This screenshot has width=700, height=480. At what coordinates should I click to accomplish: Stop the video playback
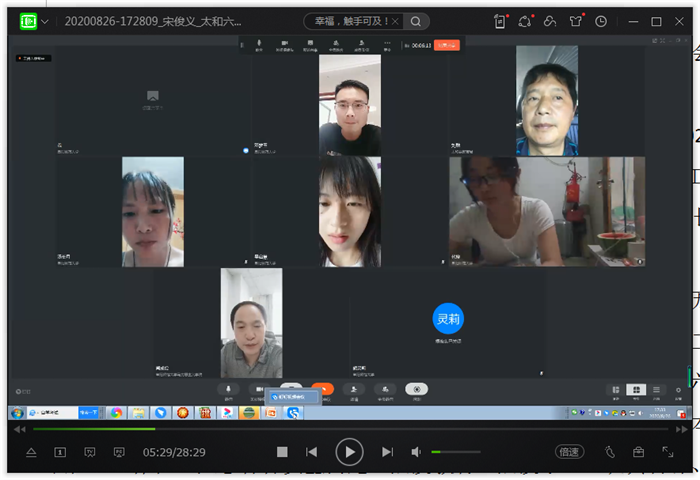pyautogui.click(x=282, y=452)
